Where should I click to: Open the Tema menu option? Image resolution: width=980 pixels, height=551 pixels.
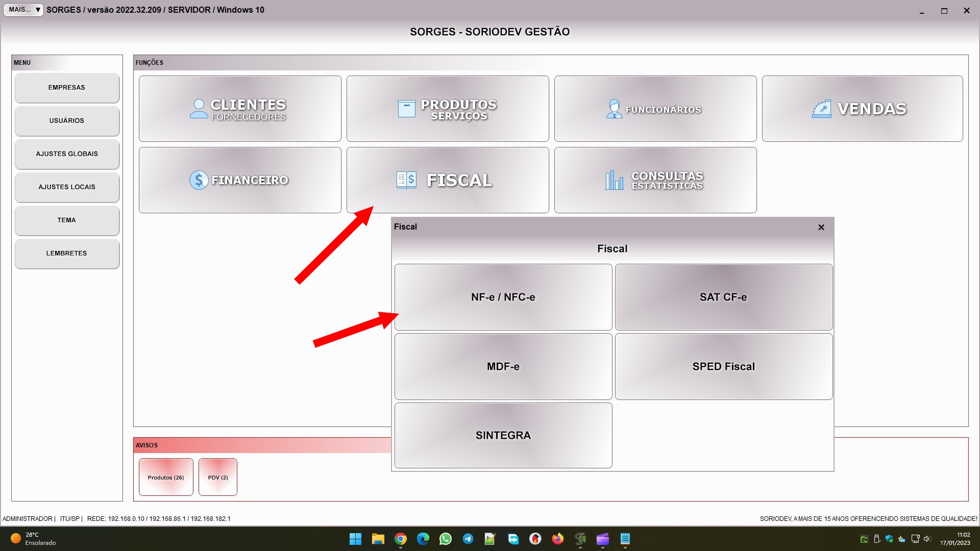(x=67, y=220)
